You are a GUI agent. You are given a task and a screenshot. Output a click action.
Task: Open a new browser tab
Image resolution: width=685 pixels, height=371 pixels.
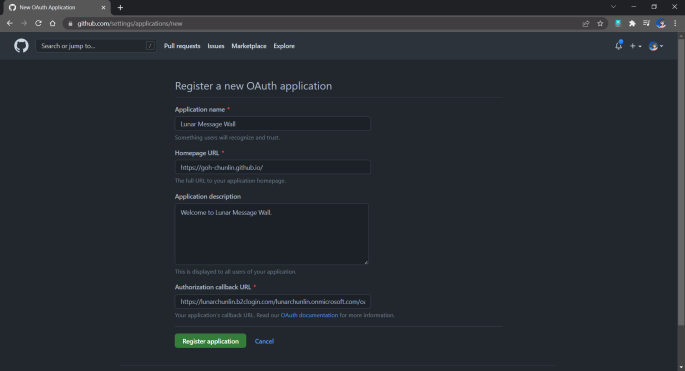[120, 7]
